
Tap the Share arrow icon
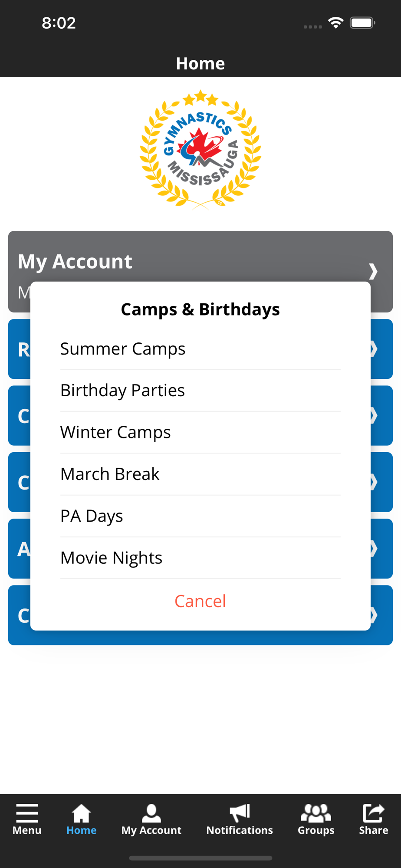(373, 812)
